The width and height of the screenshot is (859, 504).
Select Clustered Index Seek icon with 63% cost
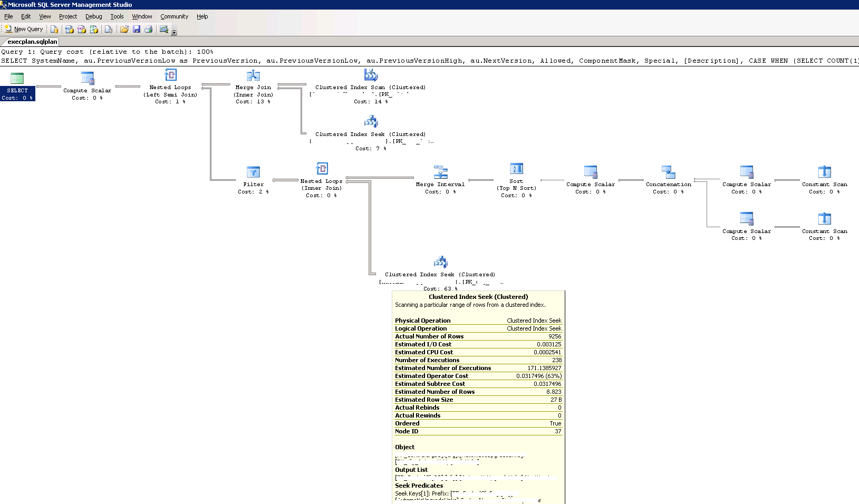pos(440,262)
